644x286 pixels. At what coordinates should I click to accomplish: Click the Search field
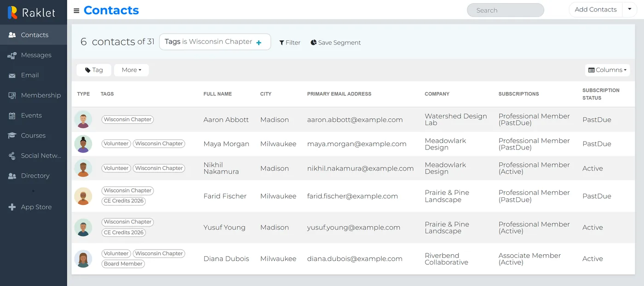pyautogui.click(x=505, y=10)
